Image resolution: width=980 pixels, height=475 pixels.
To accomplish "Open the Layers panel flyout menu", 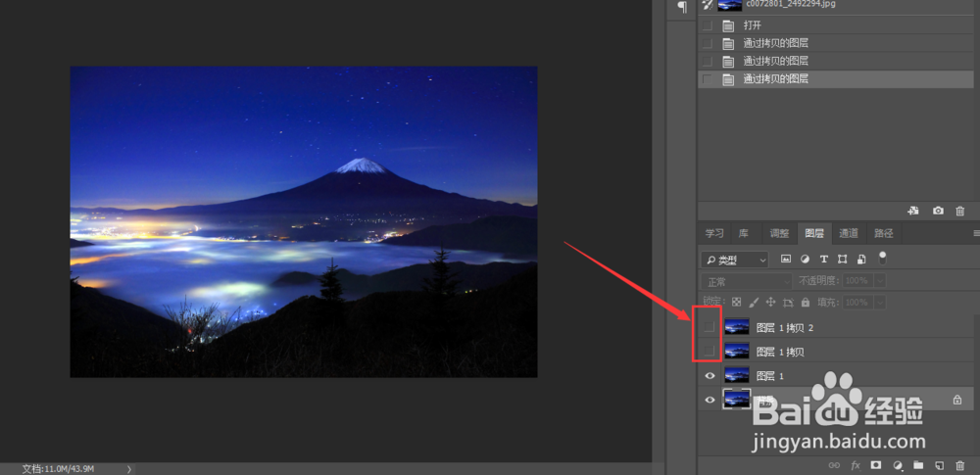I will pos(976,233).
